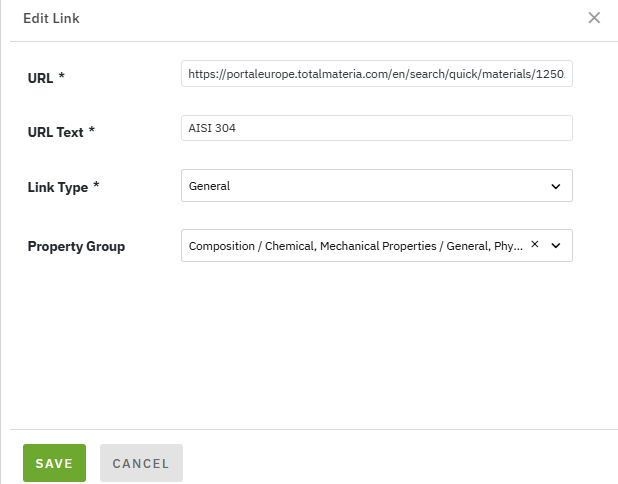Open the Link Type box showing General

(x=360, y=186)
